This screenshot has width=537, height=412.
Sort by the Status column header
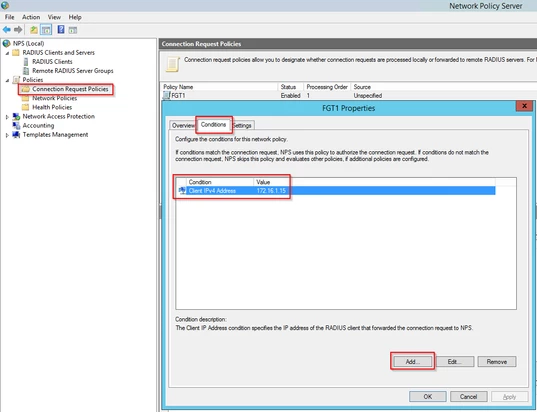pos(290,87)
